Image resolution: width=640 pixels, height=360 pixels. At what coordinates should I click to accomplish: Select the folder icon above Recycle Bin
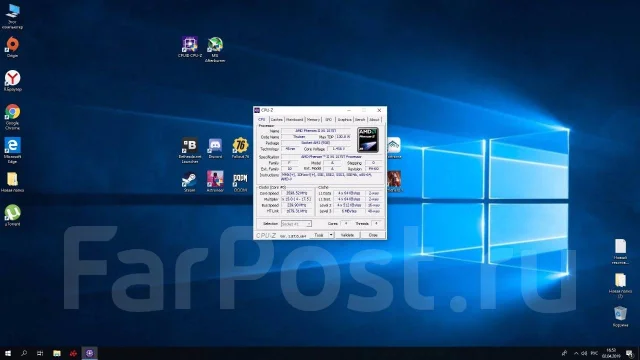pos(620,285)
